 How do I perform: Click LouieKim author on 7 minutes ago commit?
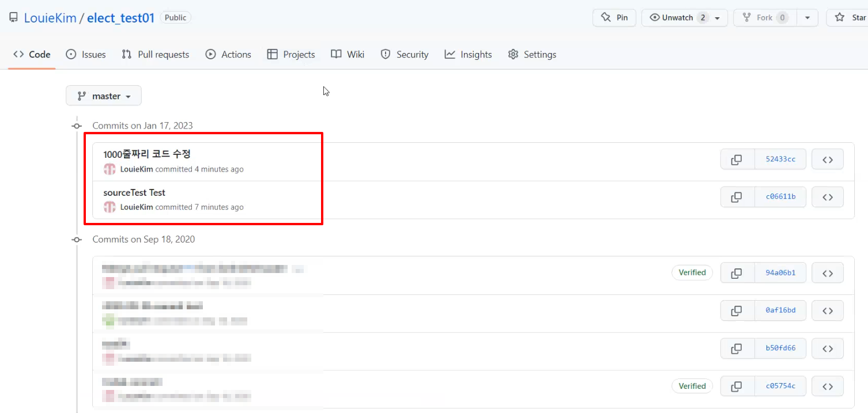pos(137,207)
